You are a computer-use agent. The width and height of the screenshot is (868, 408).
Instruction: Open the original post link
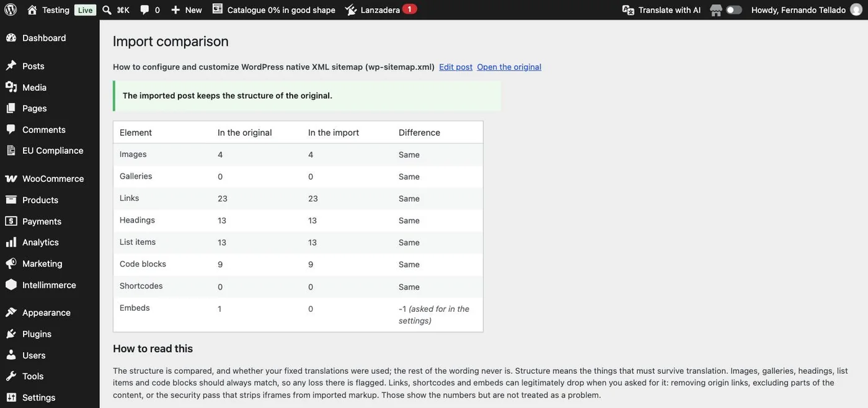[509, 67]
